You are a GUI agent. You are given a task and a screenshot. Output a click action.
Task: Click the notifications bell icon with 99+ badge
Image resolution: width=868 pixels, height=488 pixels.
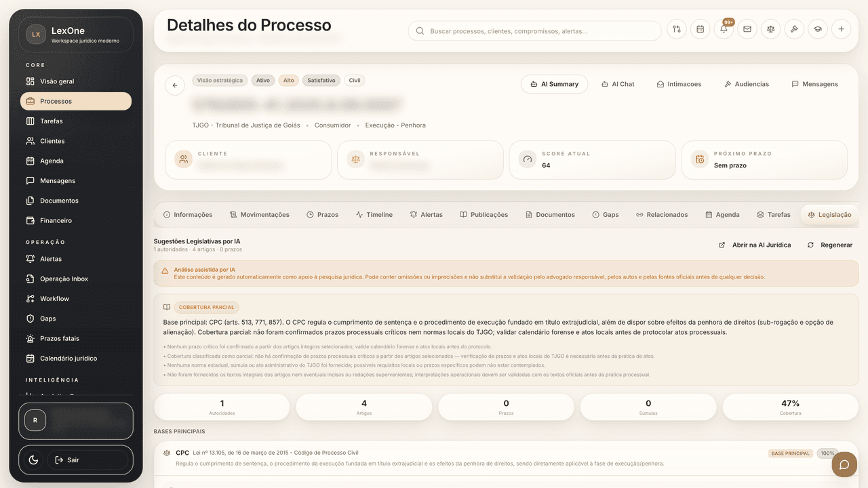(724, 29)
